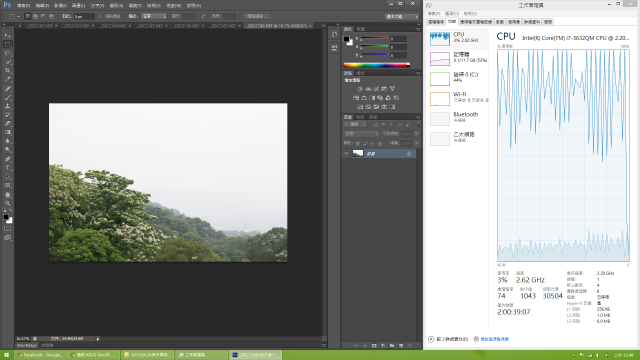Add a Brightness/Contrast adjustment

[x=360, y=89]
